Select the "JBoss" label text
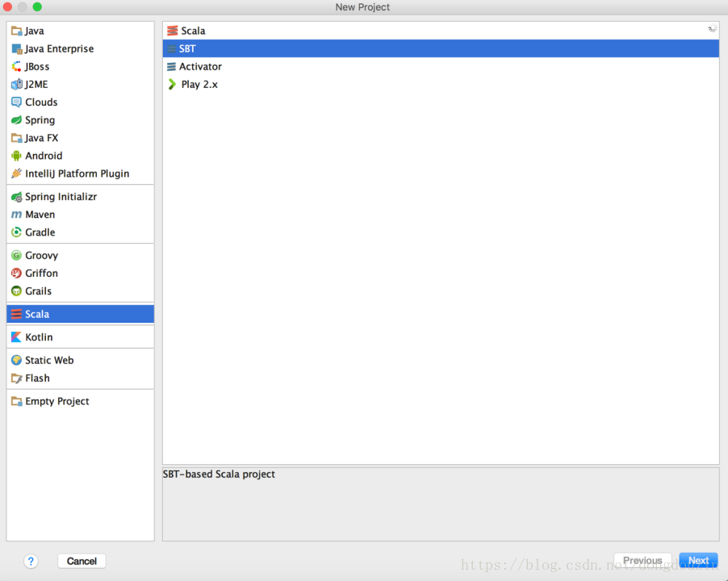 tap(37, 66)
